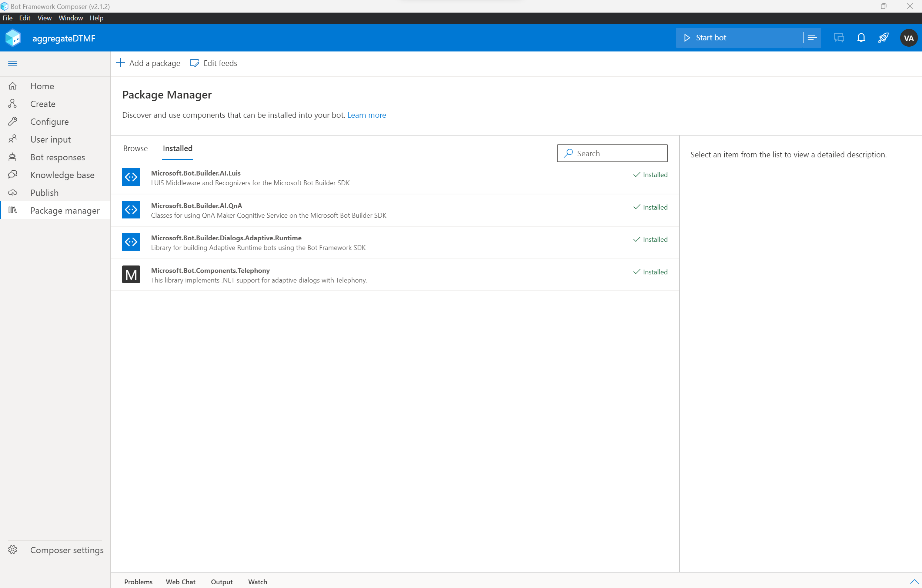Screen dimensions: 922x588
Task: Click the Telephony package M icon
Action: [131, 274]
